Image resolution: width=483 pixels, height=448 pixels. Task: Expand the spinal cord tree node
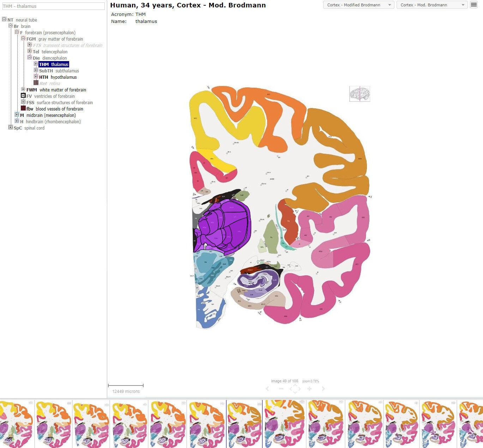click(x=11, y=128)
